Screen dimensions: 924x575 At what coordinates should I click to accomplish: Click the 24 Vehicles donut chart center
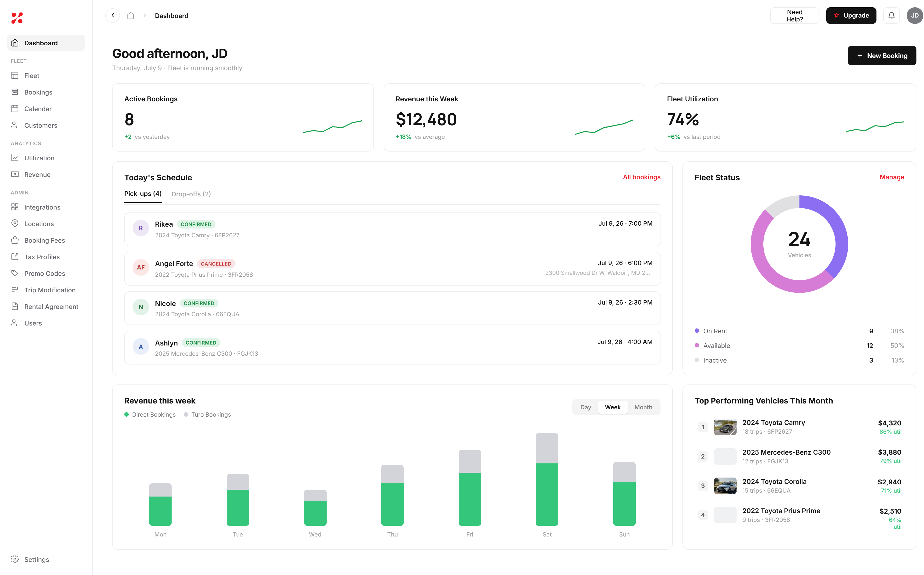799,244
